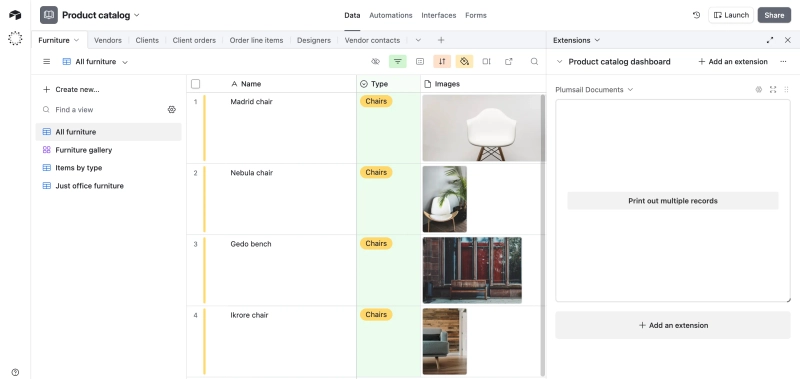The height and width of the screenshot is (379, 800).
Task: Select Furniture gallery view
Action: pyautogui.click(x=108, y=150)
